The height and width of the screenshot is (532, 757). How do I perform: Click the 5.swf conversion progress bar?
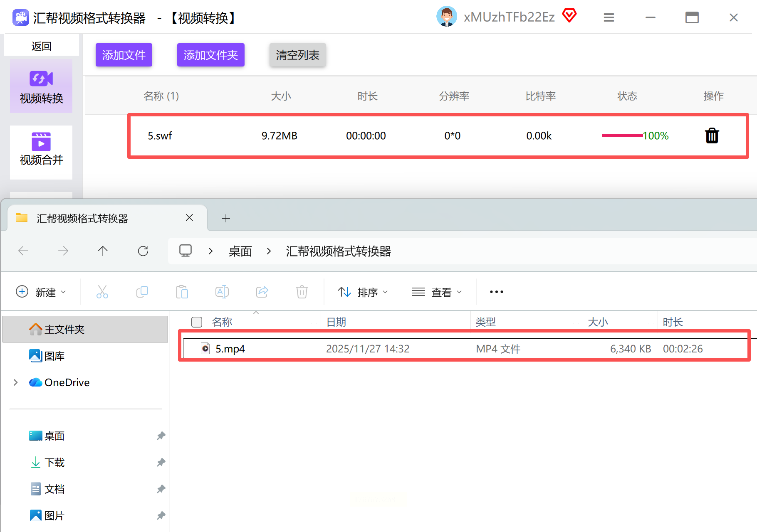coord(622,135)
